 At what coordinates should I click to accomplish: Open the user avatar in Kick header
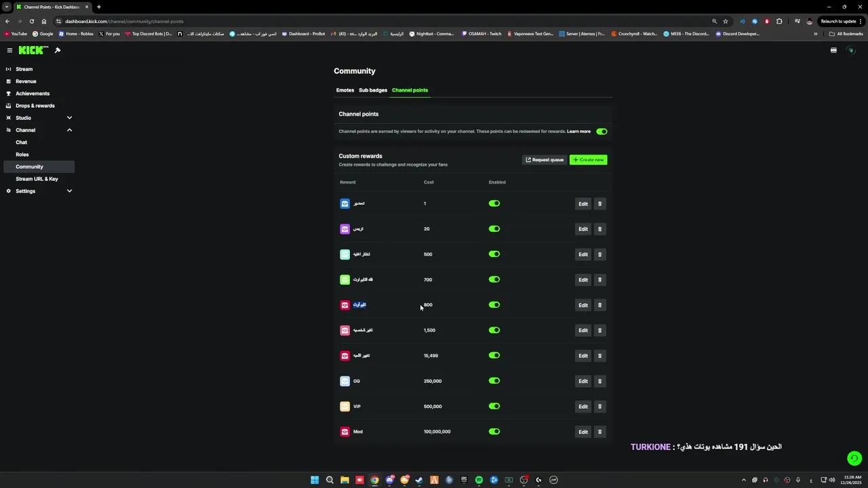tap(851, 50)
